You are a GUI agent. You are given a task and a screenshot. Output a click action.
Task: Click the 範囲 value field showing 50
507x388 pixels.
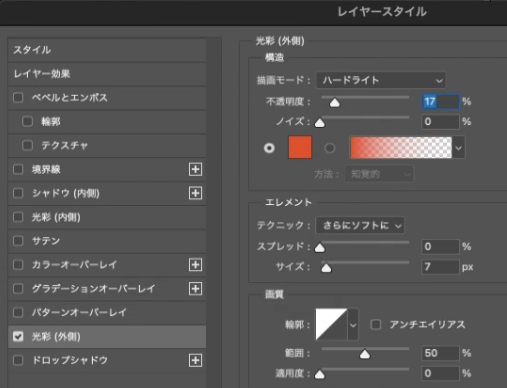pyautogui.click(x=441, y=353)
